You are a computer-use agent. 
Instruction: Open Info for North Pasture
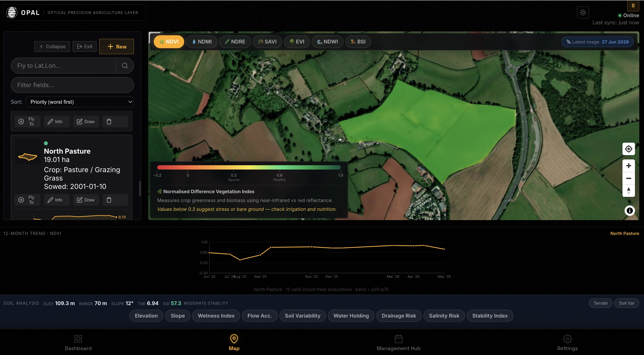pyautogui.click(x=57, y=200)
